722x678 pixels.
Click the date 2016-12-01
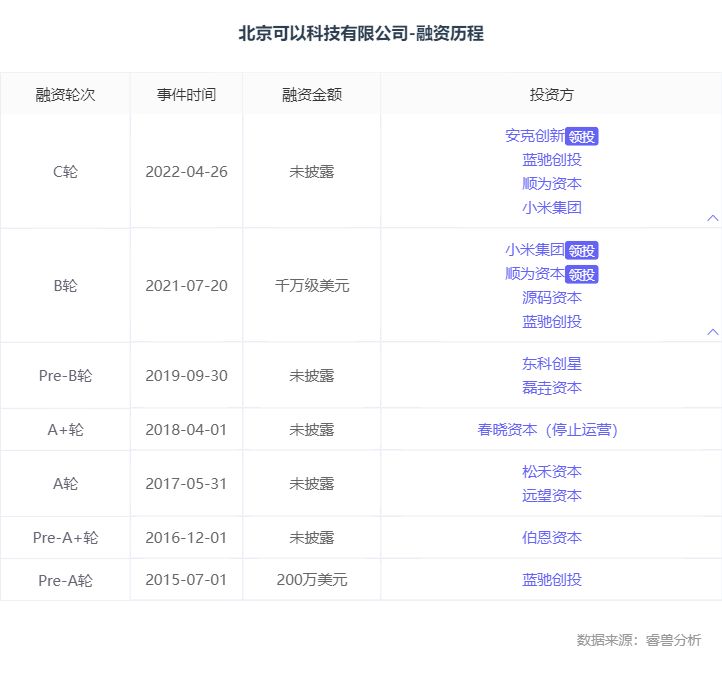point(186,538)
